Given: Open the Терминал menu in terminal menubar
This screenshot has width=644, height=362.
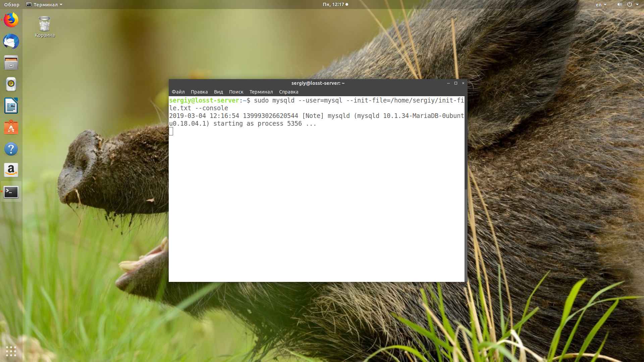Looking at the screenshot, I should [261, 92].
